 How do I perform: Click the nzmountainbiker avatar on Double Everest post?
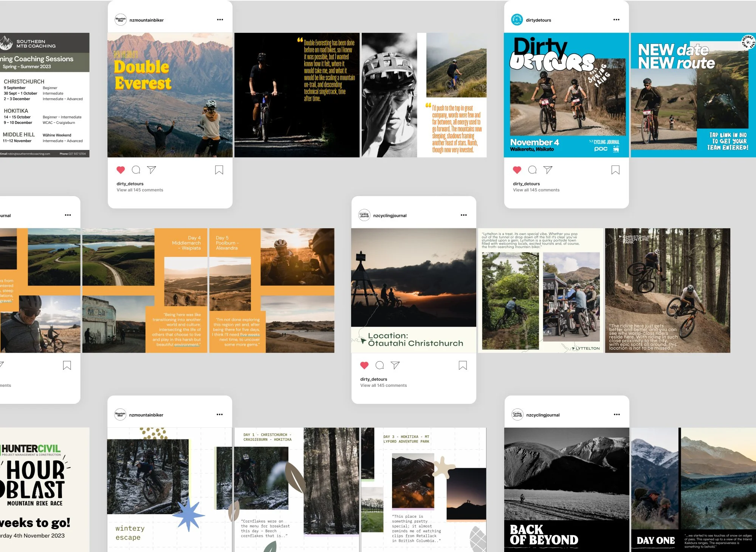121,20
